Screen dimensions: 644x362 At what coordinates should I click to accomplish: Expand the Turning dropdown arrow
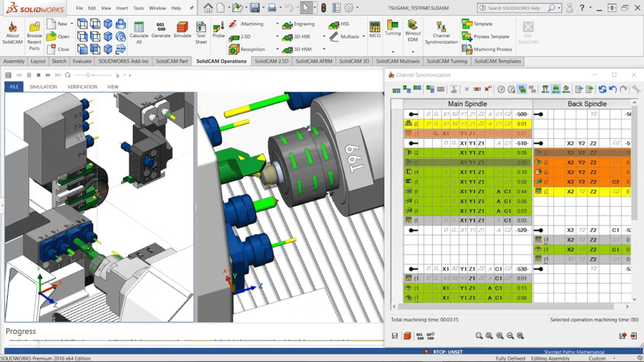[393, 52]
